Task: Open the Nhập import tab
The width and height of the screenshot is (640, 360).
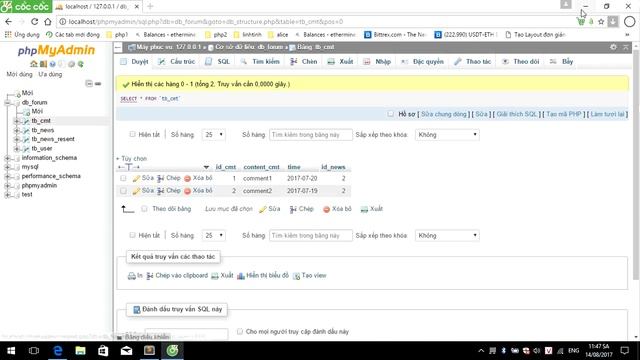Action: pyautogui.click(x=377, y=62)
